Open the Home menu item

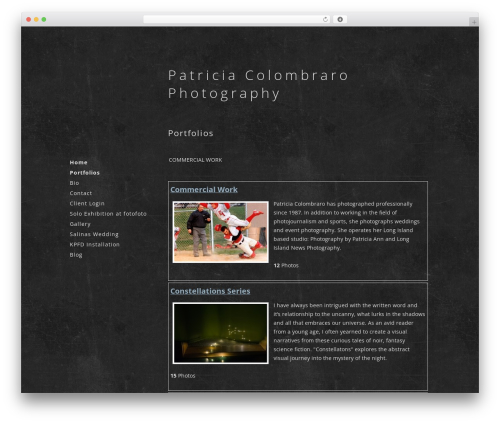point(78,162)
